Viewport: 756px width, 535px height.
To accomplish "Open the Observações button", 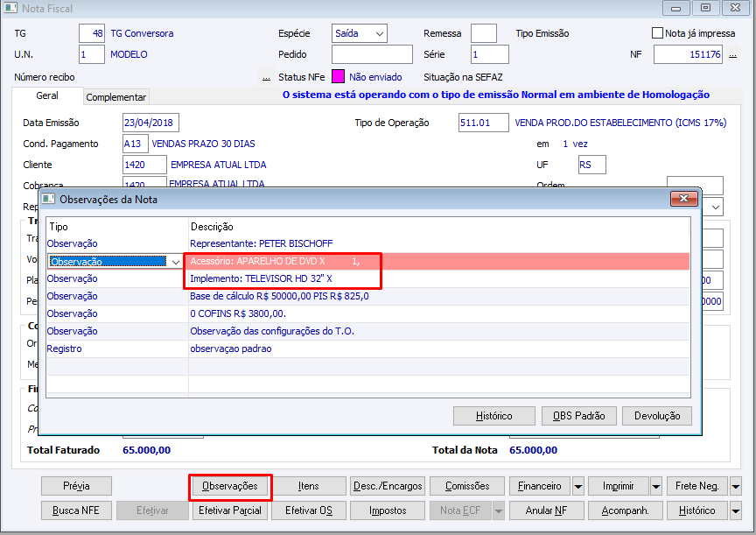I will click(x=230, y=486).
